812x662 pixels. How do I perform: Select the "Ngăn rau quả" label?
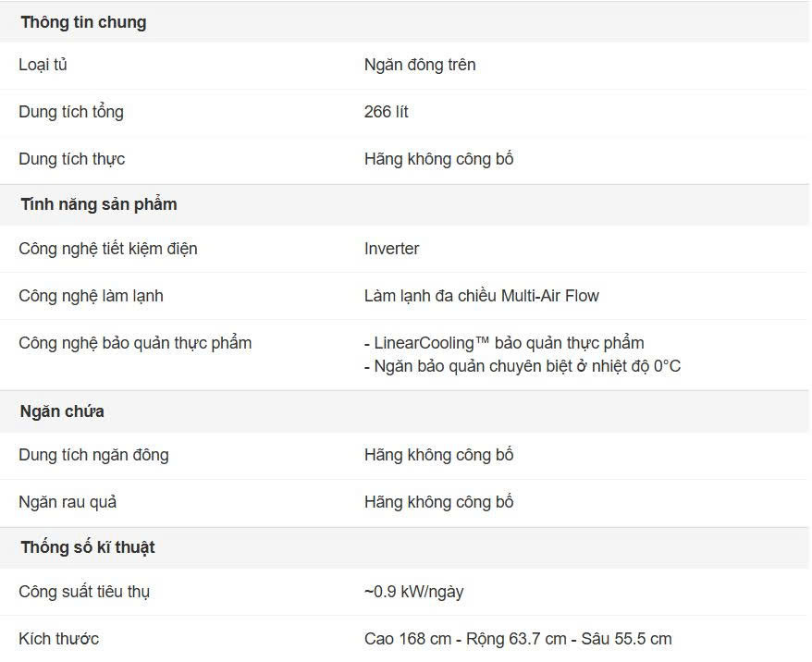(x=68, y=502)
